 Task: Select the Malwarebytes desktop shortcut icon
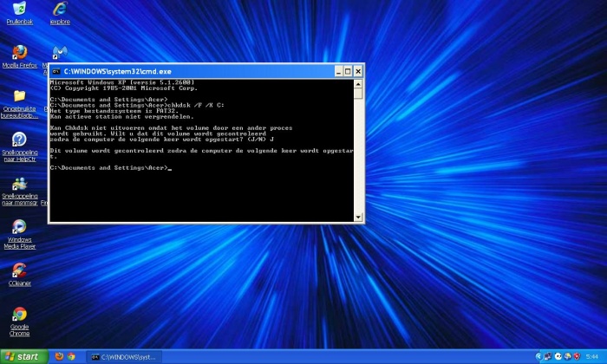[x=60, y=52]
